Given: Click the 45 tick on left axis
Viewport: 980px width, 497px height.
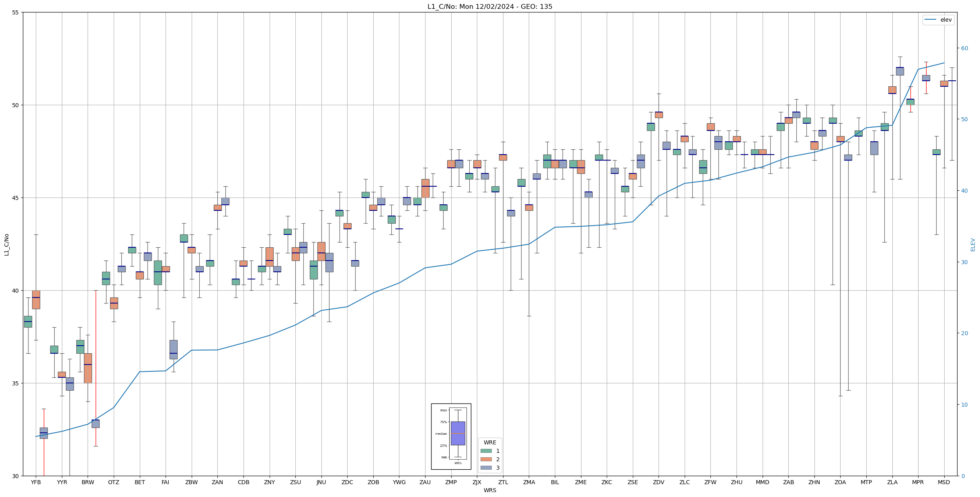Looking at the screenshot, I should pyautogui.click(x=16, y=198).
